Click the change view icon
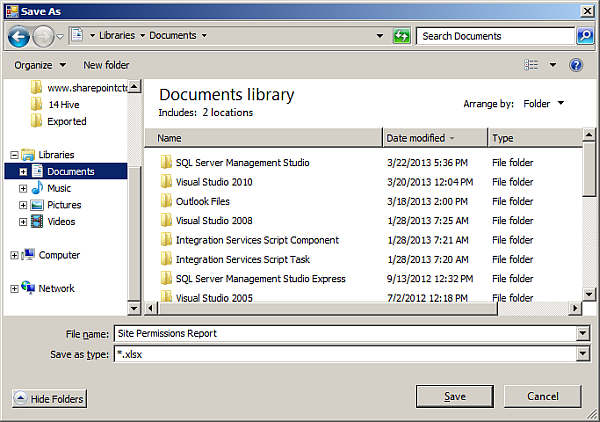 coord(531,65)
